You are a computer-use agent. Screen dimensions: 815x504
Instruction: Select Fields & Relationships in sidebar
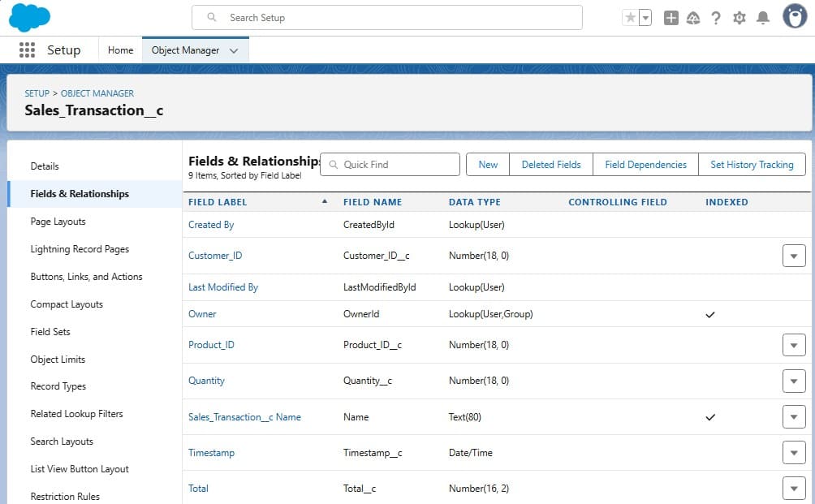pos(95,194)
